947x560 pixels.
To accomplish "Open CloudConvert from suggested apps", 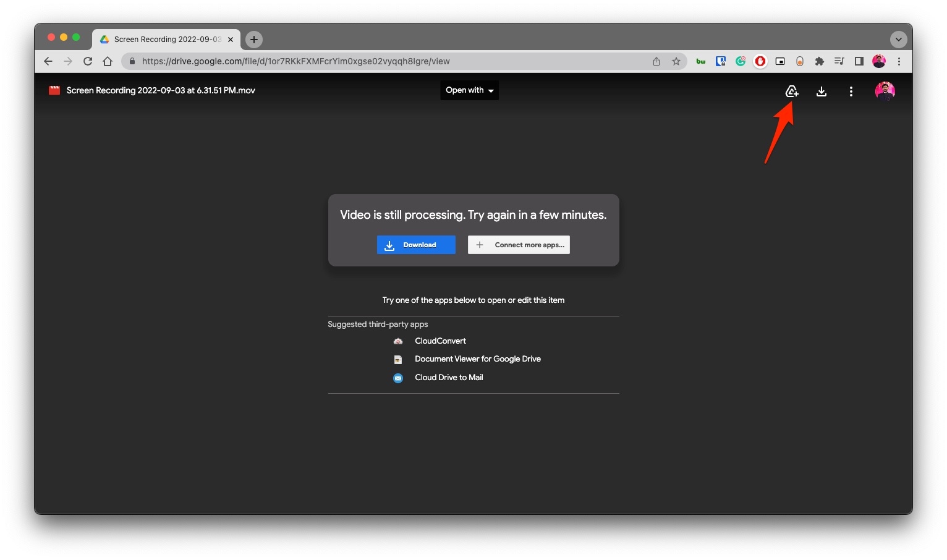I will (440, 341).
